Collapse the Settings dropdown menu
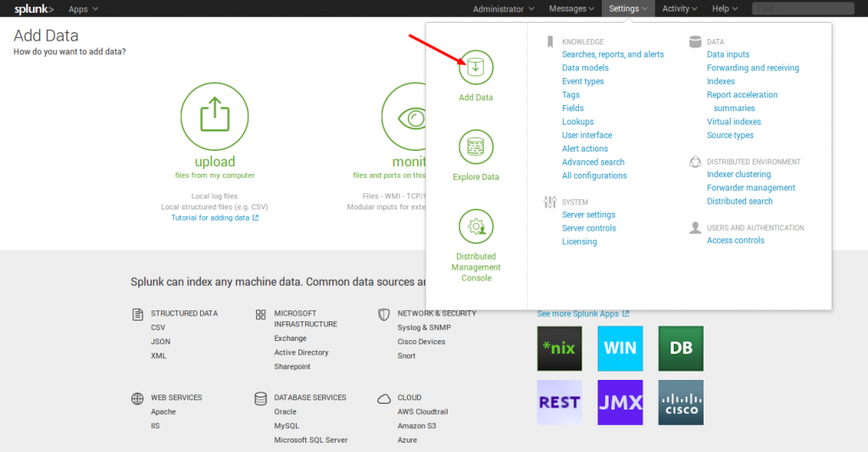This screenshot has width=868, height=452. tap(628, 8)
